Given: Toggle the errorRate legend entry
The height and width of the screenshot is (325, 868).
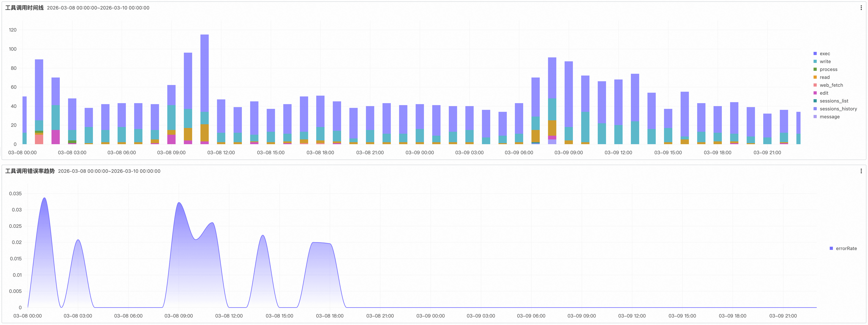Looking at the screenshot, I should pyautogui.click(x=846, y=248).
